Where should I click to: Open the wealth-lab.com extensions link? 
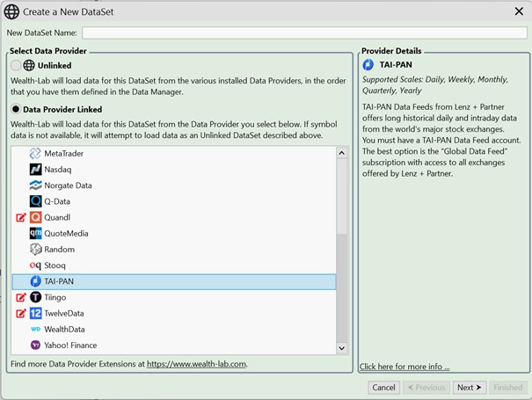(x=196, y=364)
